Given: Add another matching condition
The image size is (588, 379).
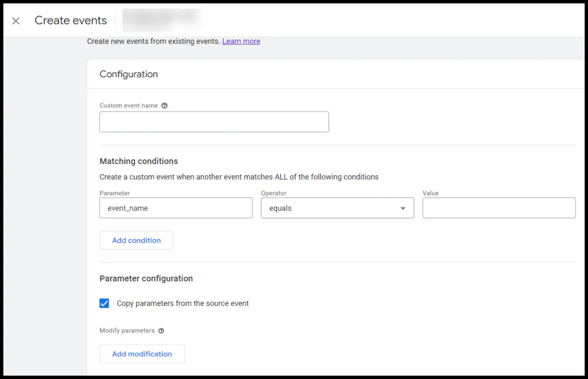Looking at the screenshot, I should 137,240.
